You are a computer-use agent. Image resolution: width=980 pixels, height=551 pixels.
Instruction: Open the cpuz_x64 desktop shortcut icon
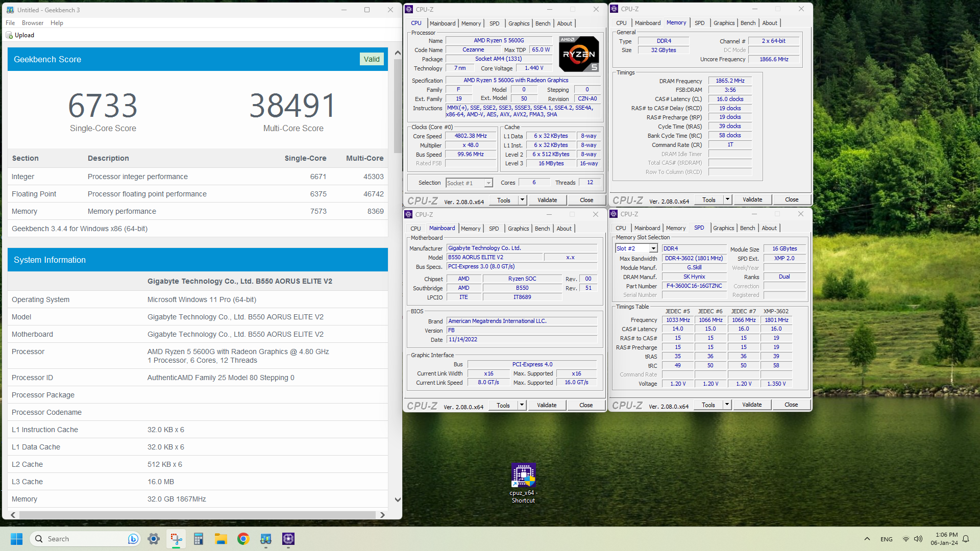[523, 475]
